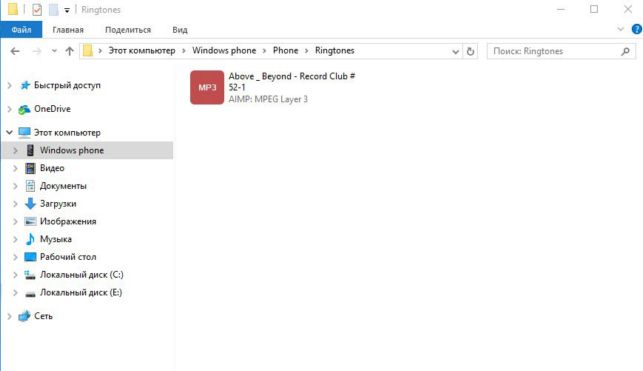The height and width of the screenshot is (371, 643).
Task: Open Help with the blue question icon
Action: tap(636, 29)
